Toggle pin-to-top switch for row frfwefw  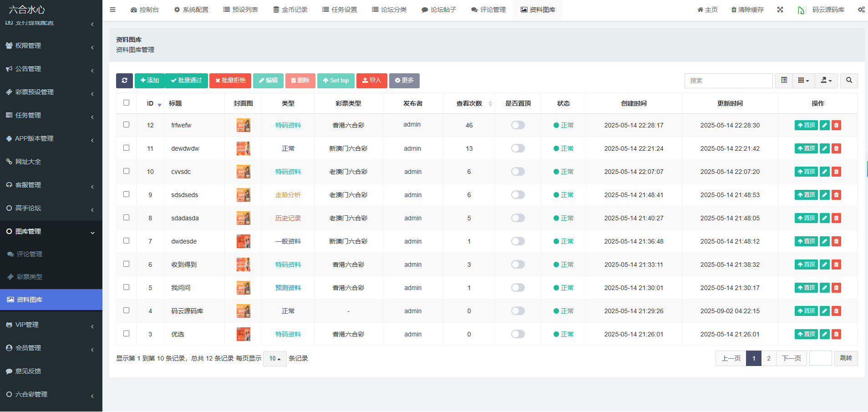click(x=518, y=125)
